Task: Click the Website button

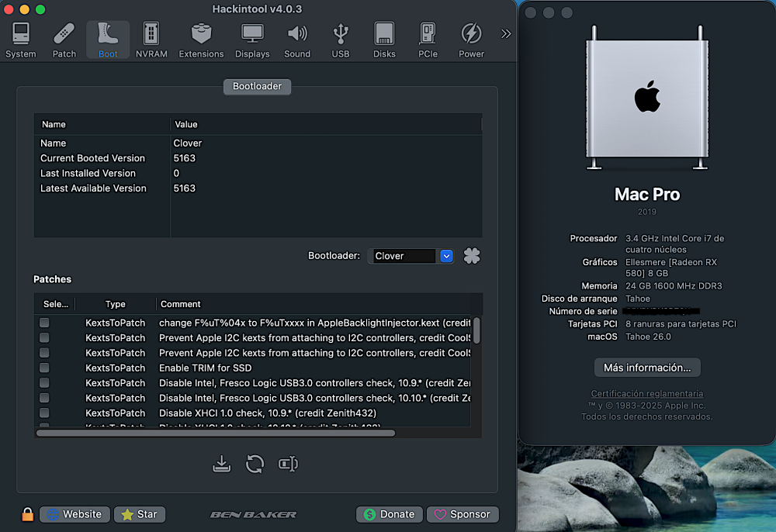Action: coord(74,514)
